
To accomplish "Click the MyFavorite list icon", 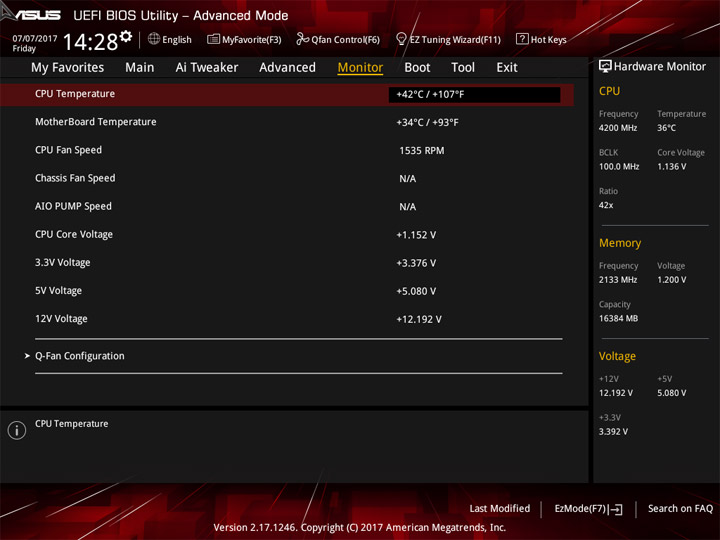I will 213,39.
